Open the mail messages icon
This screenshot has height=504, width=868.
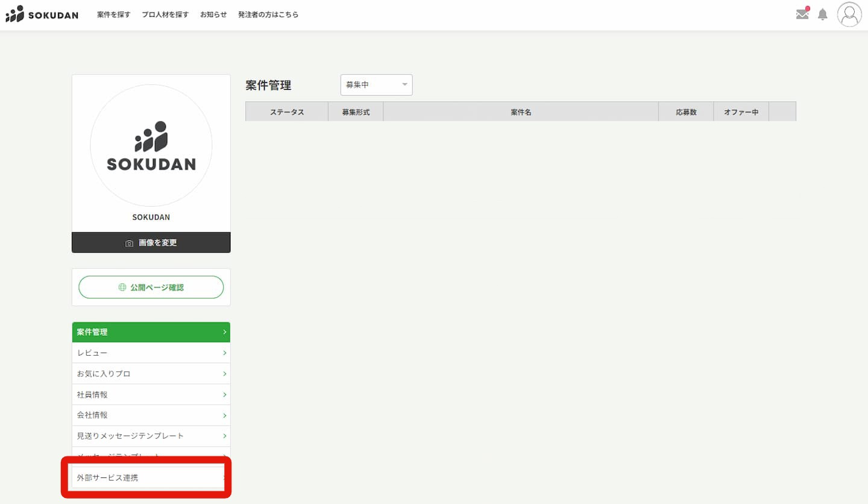click(802, 14)
